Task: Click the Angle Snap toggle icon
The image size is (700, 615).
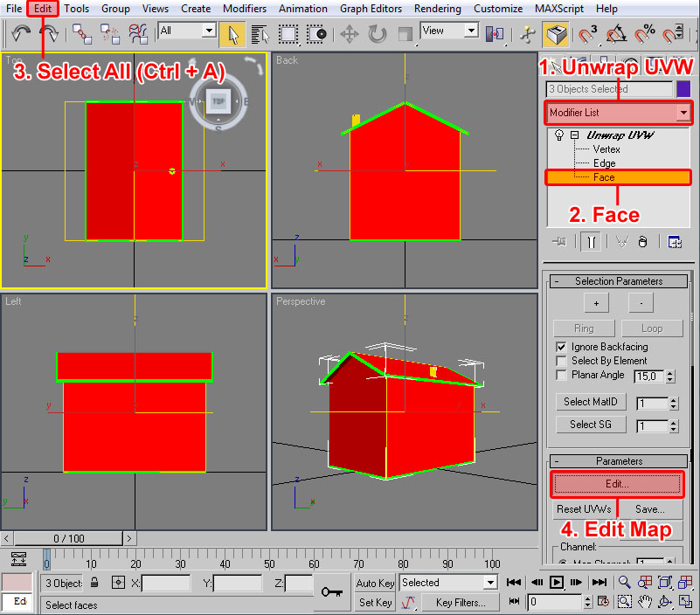Action: [x=616, y=34]
